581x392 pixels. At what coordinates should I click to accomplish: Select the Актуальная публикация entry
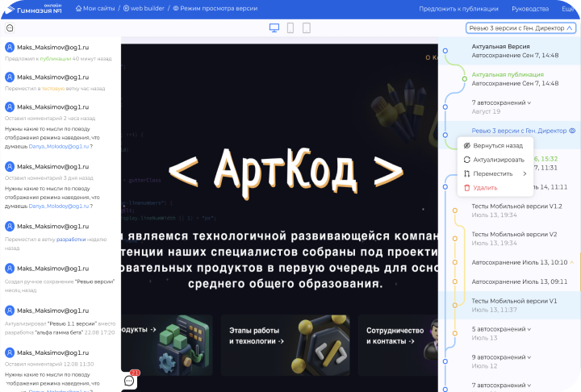[509, 79]
